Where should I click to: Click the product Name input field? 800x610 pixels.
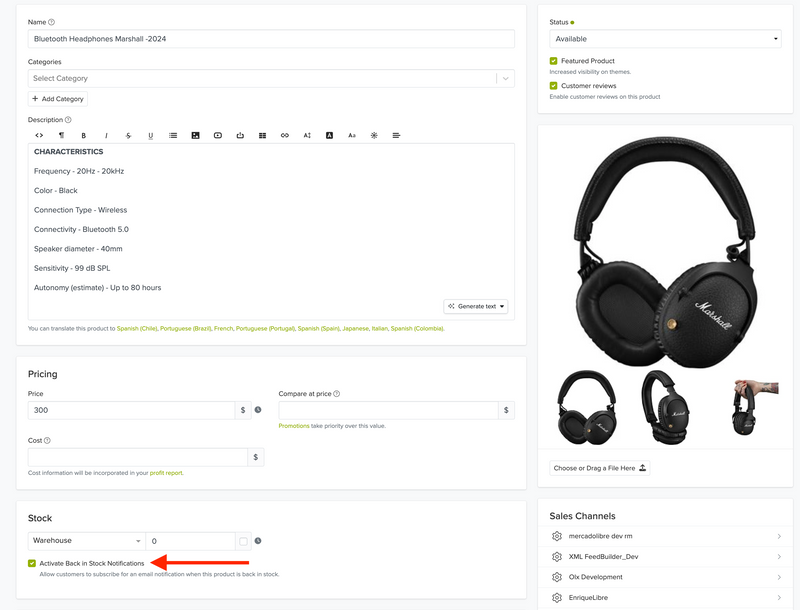click(x=271, y=39)
